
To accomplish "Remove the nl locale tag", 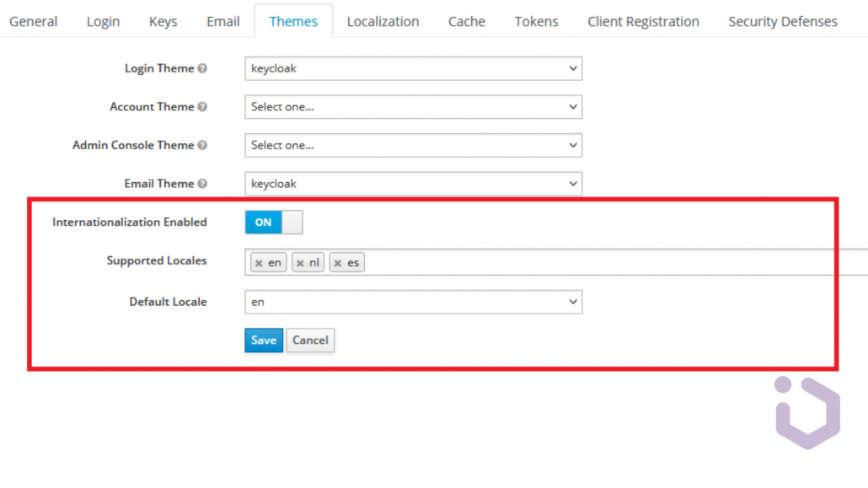I will click(x=299, y=262).
